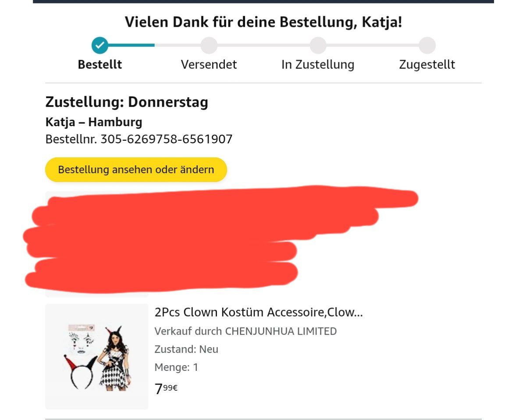This screenshot has width=526, height=420.
Task: Open the 2Pcs Clown Kostüm Accessoire title
Action: [259, 312]
